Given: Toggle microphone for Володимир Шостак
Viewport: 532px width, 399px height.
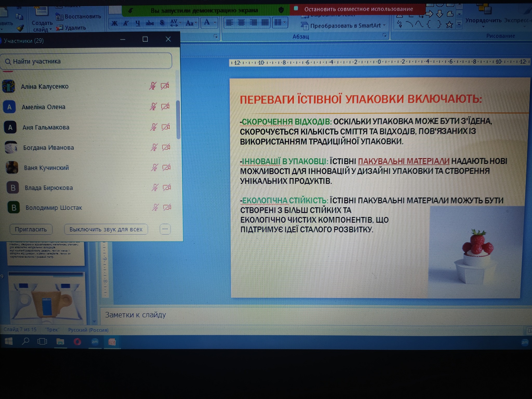Looking at the screenshot, I should (155, 207).
